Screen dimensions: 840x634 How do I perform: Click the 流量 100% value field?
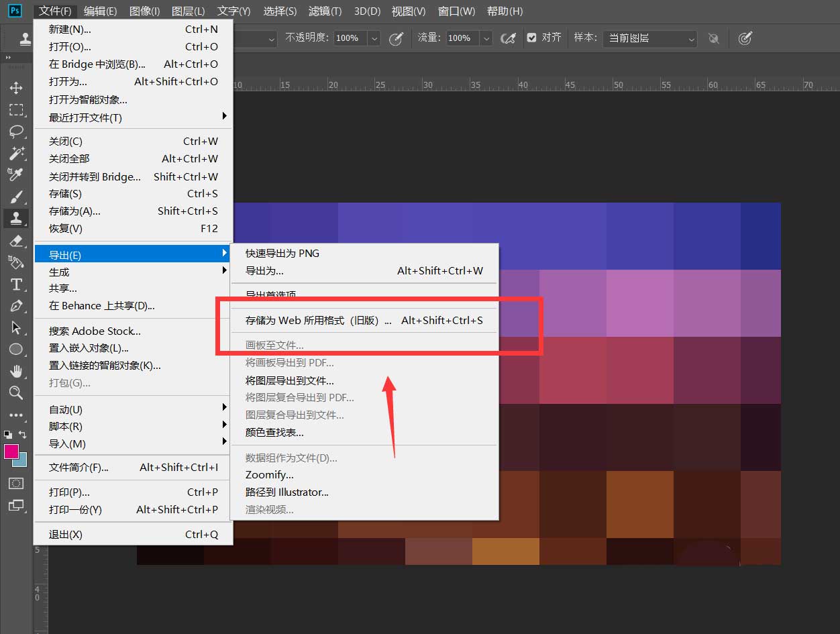462,38
